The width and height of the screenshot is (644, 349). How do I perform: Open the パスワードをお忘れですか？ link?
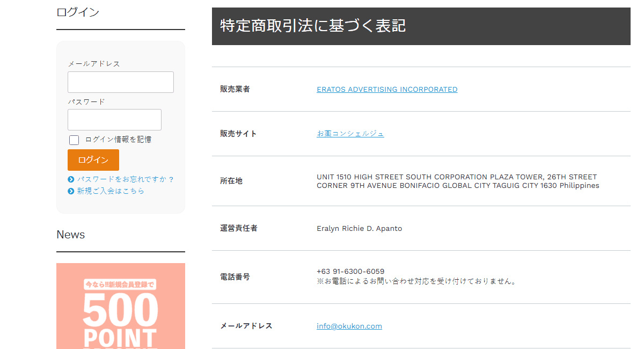(126, 179)
